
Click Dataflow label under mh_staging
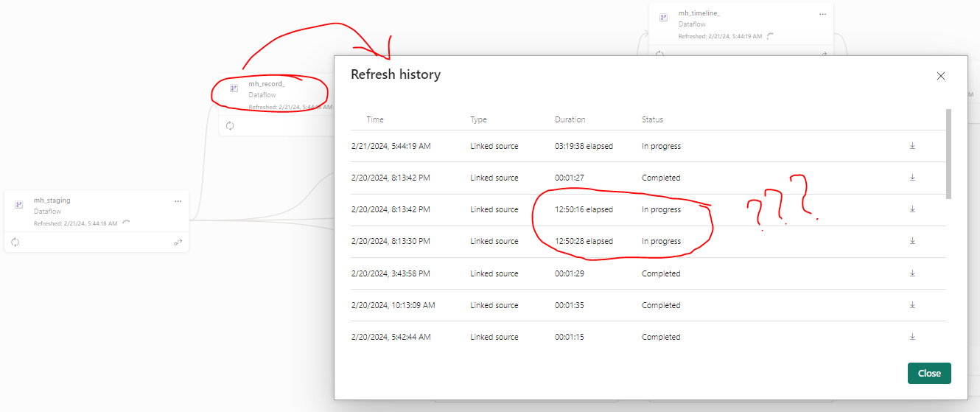tap(46, 212)
